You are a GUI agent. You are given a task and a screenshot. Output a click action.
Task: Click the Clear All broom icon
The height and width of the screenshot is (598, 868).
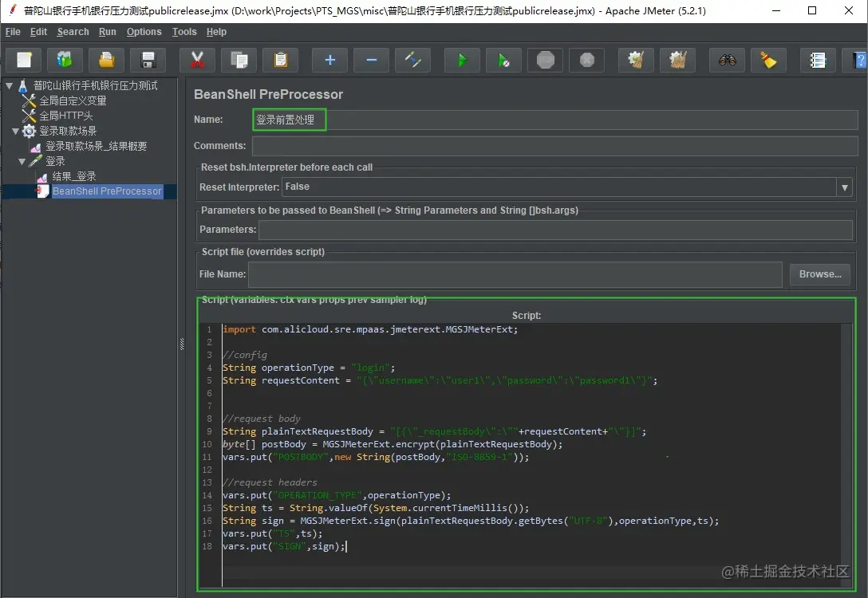(677, 60)
